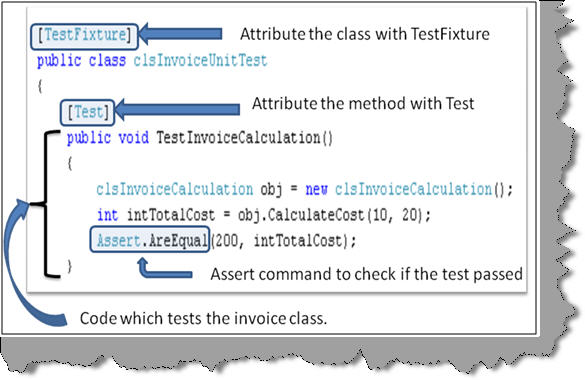Click the first clsInvoiceCalculation type name
585x380 pixels.
(x=175, y=189)
